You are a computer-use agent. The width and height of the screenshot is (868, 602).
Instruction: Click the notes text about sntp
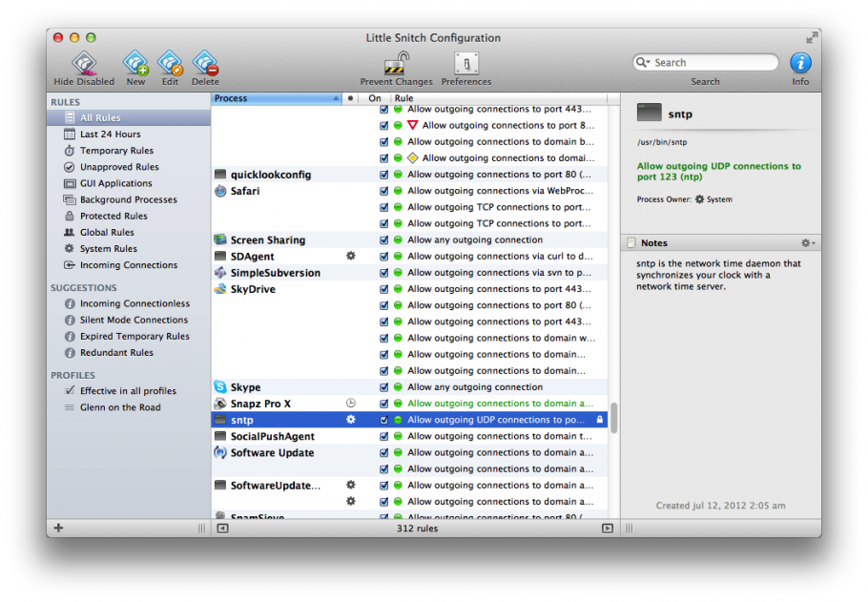point(718,275)
